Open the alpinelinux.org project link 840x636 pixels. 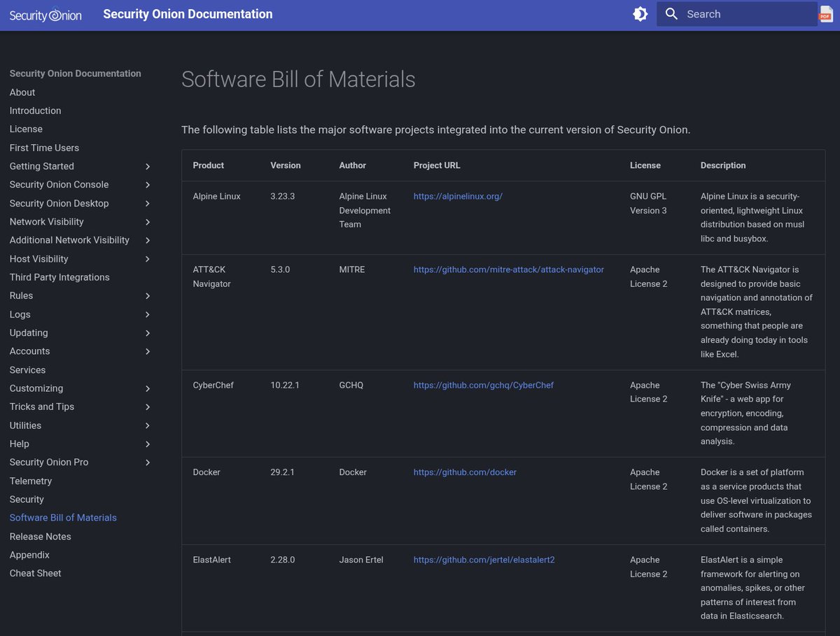tap(458, 197)
